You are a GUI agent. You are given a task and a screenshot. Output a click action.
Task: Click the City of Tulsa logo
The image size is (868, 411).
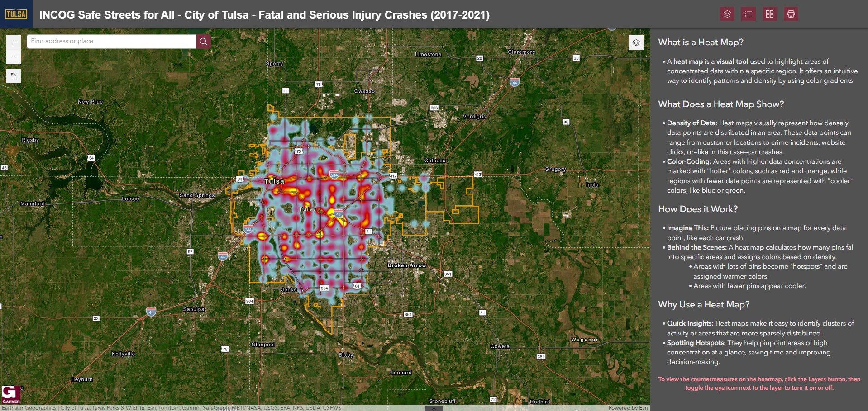(x=16, y=14)
